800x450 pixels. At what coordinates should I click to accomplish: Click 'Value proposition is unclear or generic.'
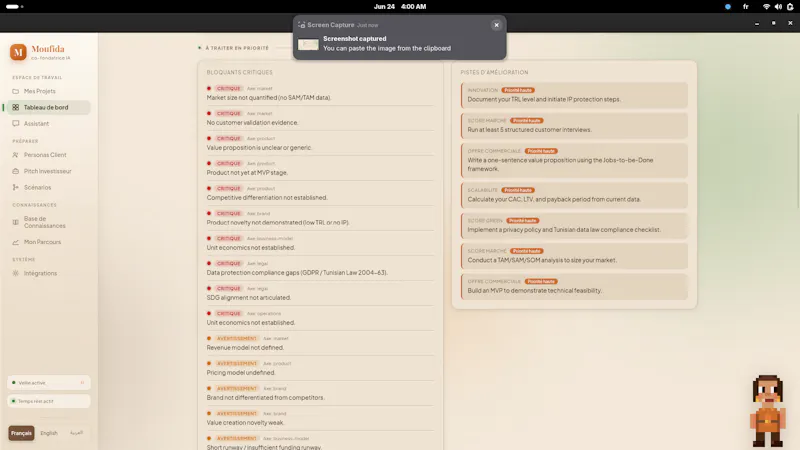tap(320, 143)
